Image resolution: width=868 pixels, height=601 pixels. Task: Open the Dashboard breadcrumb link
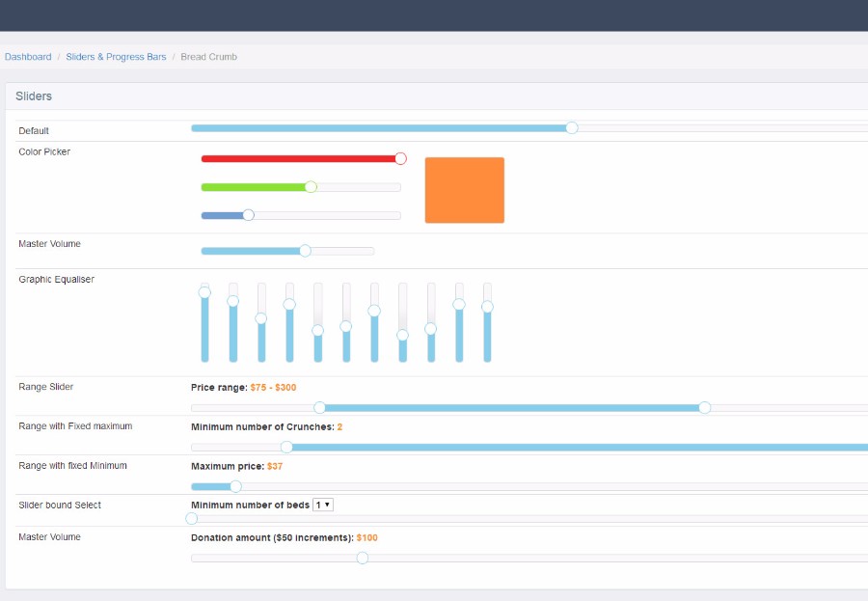(x=28, y=57)
